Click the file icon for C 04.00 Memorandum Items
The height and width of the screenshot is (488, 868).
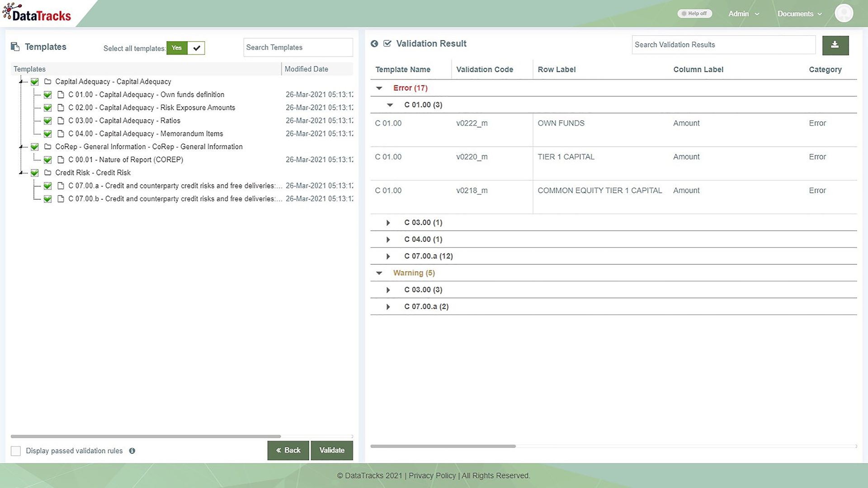pyautogui.click(x=61, y=134)
